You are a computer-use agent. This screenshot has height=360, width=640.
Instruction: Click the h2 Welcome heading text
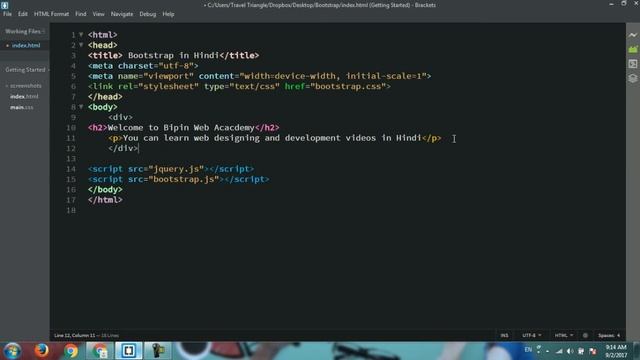(x=181, y=128)
